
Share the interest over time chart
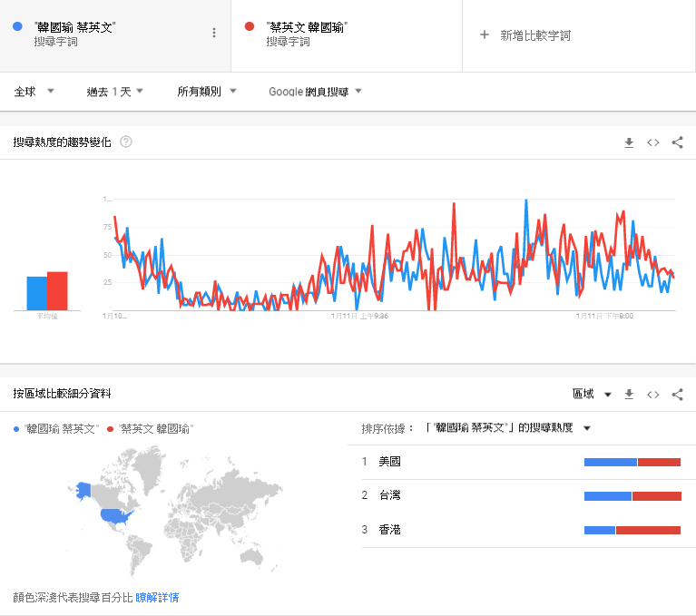[x=677, y=142]
